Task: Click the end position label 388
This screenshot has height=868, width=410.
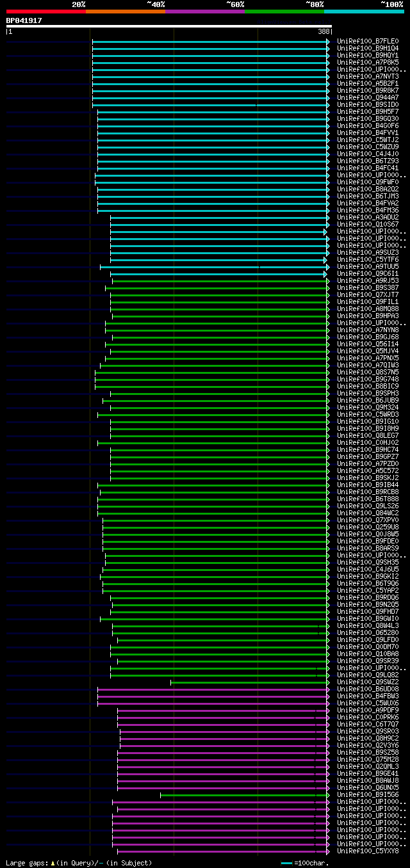Action: 324,31
